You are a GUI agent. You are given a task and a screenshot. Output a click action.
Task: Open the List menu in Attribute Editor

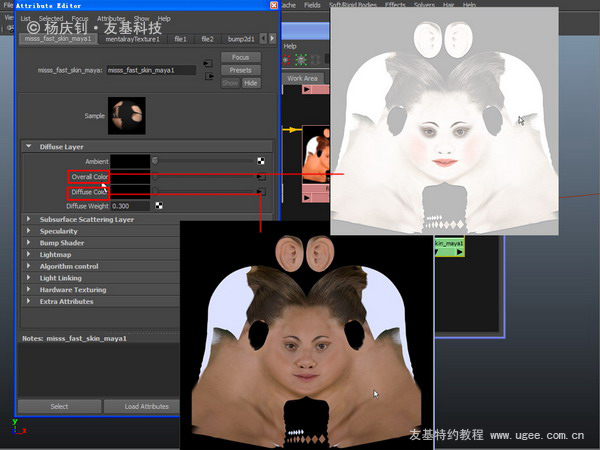pyautogui.click(x=25, y=18)
